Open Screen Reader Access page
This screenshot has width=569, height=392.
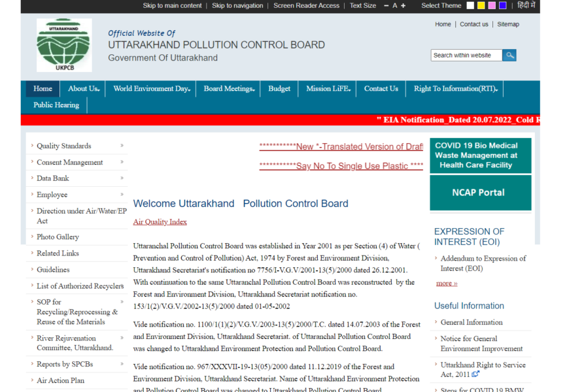pos(306,5)
